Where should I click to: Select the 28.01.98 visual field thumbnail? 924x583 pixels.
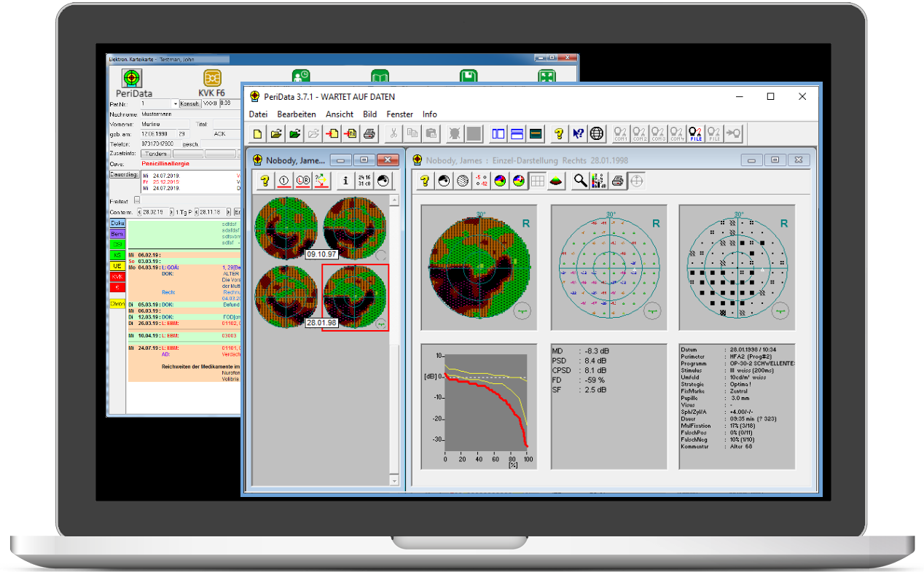tap(355, 297)
